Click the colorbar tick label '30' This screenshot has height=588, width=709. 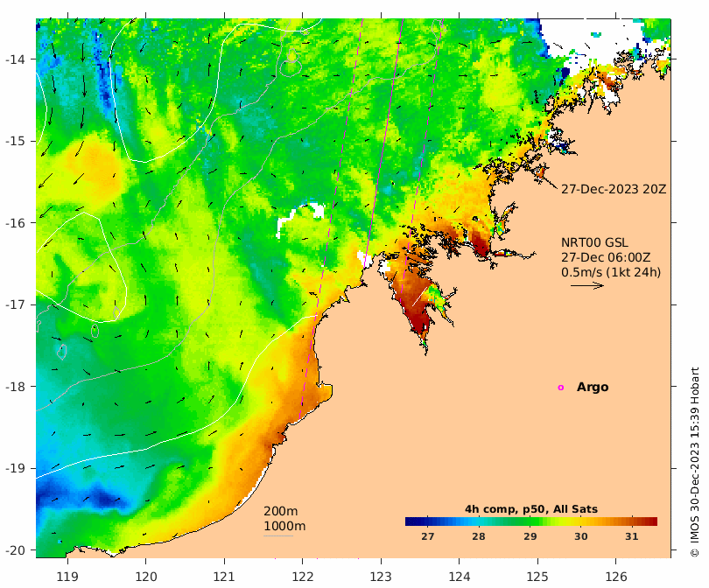tap(580, 536)
